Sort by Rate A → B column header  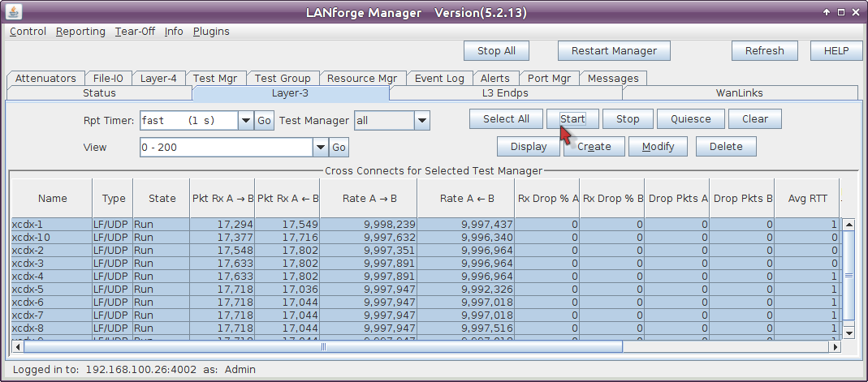(369, 199)
